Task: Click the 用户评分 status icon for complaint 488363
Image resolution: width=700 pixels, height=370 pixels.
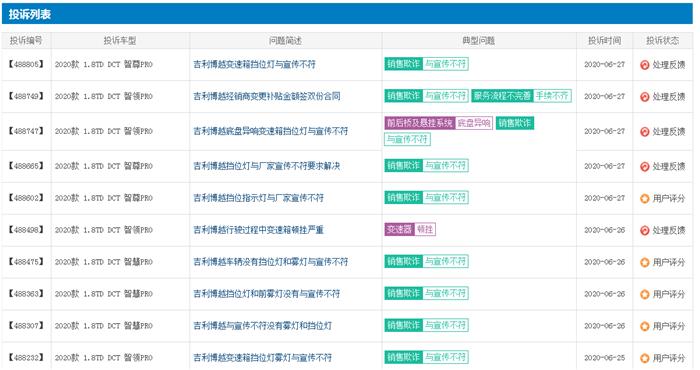Action: [x=644, y=294]
